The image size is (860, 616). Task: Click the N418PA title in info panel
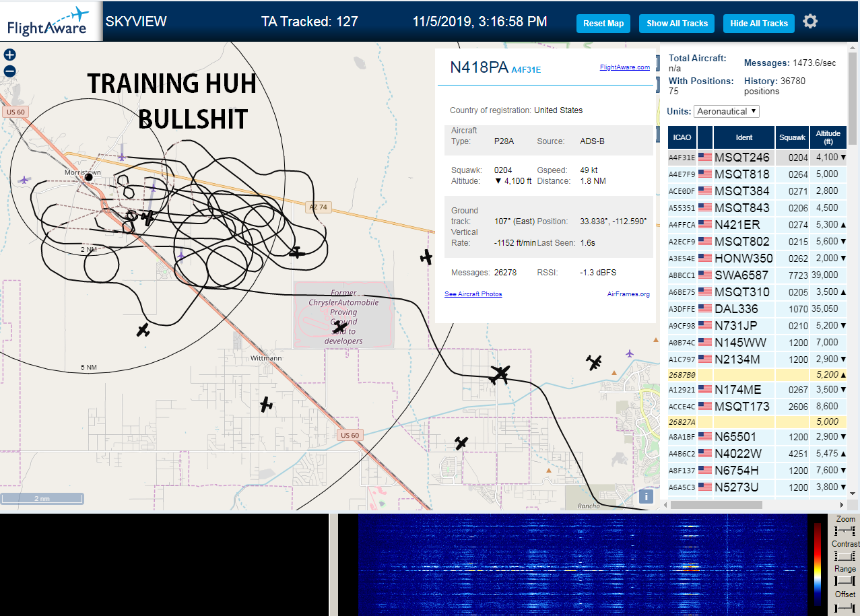(479, 67)
